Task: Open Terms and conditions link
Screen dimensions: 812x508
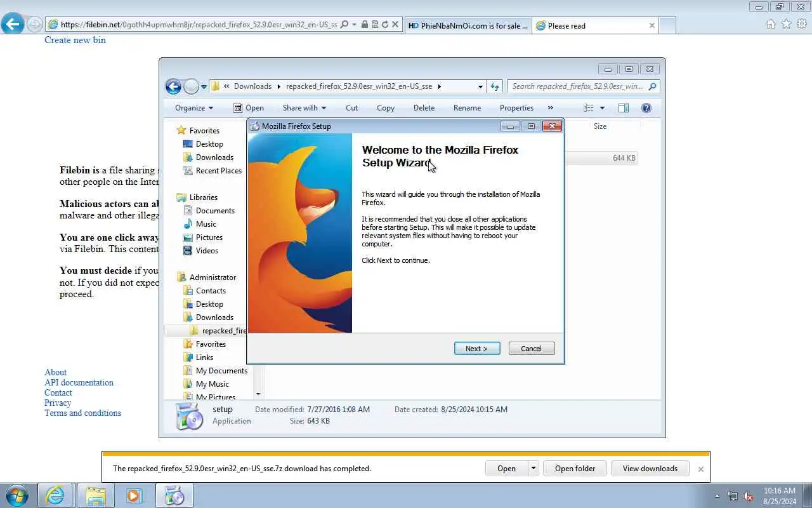Action: (82, 413)
